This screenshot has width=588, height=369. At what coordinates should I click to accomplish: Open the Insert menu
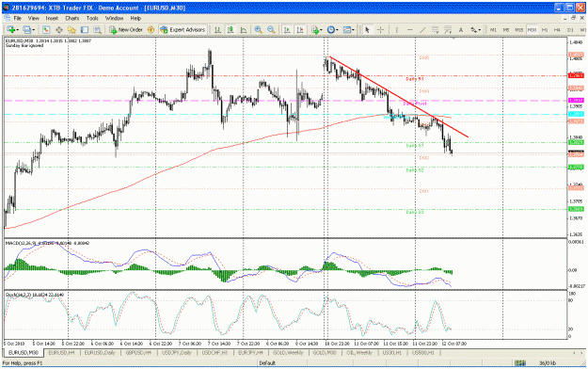tap(52, 18)
